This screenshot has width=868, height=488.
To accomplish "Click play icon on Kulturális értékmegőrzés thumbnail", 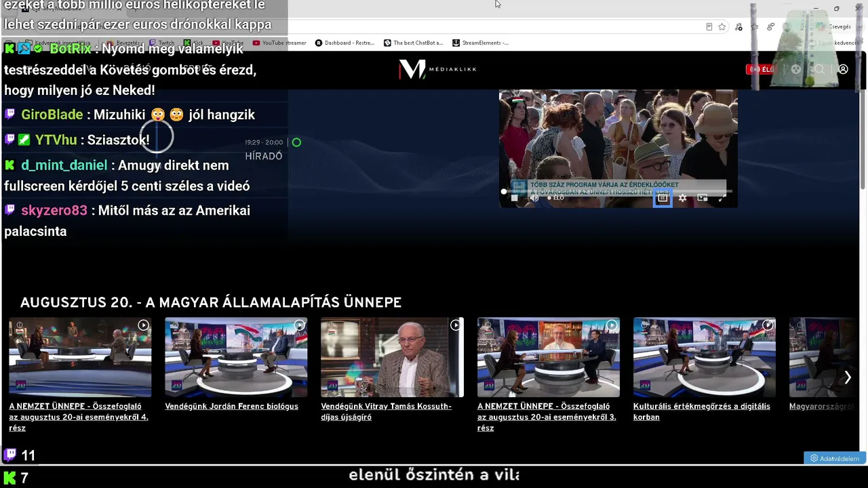I will click(x=768, y=325).
